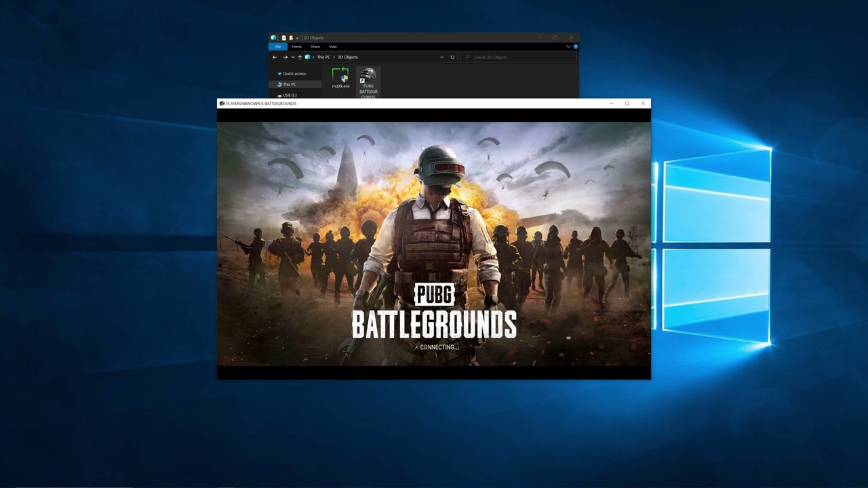868x488 pixels.
Task: Open the Home ribbon tab in File Explorer
Action: (x=296, y=47)
